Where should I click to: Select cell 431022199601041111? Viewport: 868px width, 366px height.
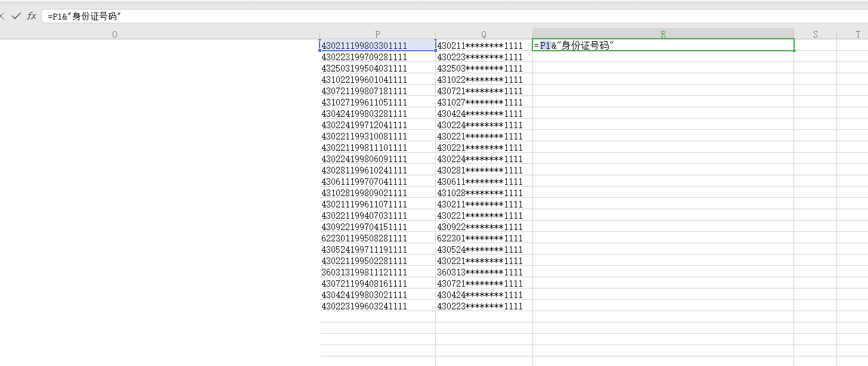click(377, 79)
